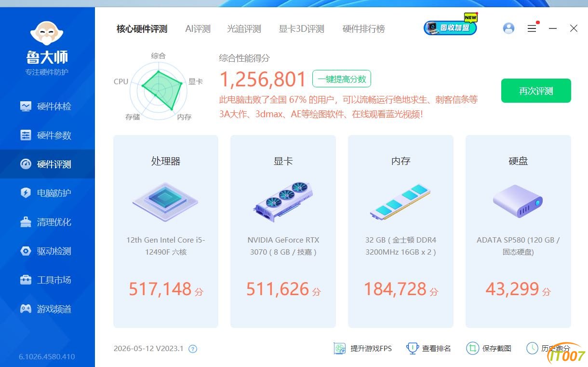Click 一键提高分数 button
The height and width of the screenshot is (367, 588).
(342, 79)
